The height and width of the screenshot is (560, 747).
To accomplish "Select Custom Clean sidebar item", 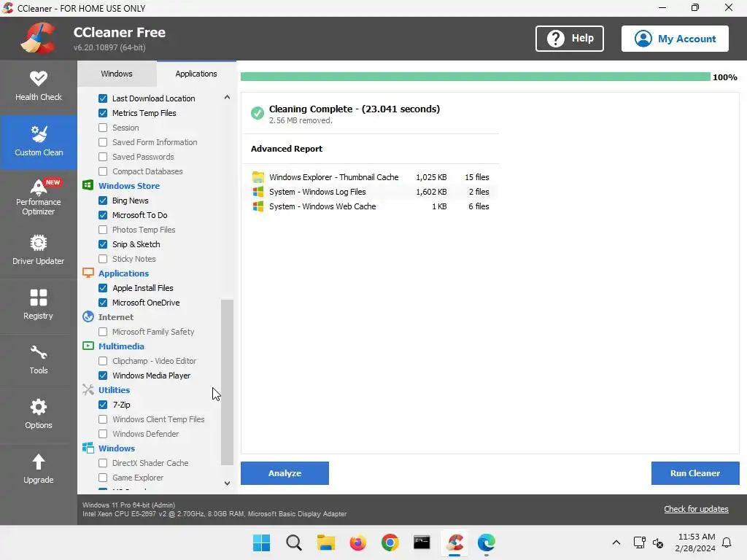I will tap(39, 142).
